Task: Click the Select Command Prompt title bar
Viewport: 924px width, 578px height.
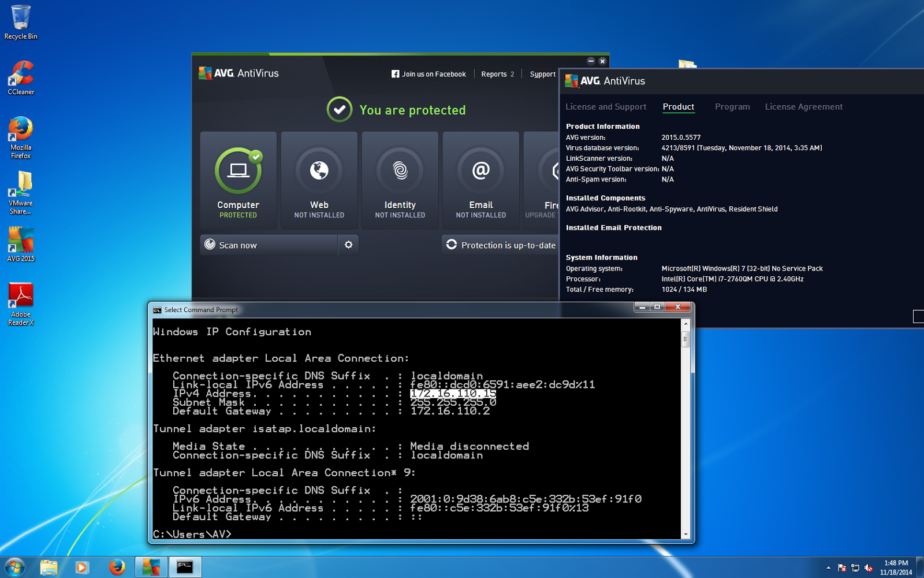Action: [x=393, y=310]
